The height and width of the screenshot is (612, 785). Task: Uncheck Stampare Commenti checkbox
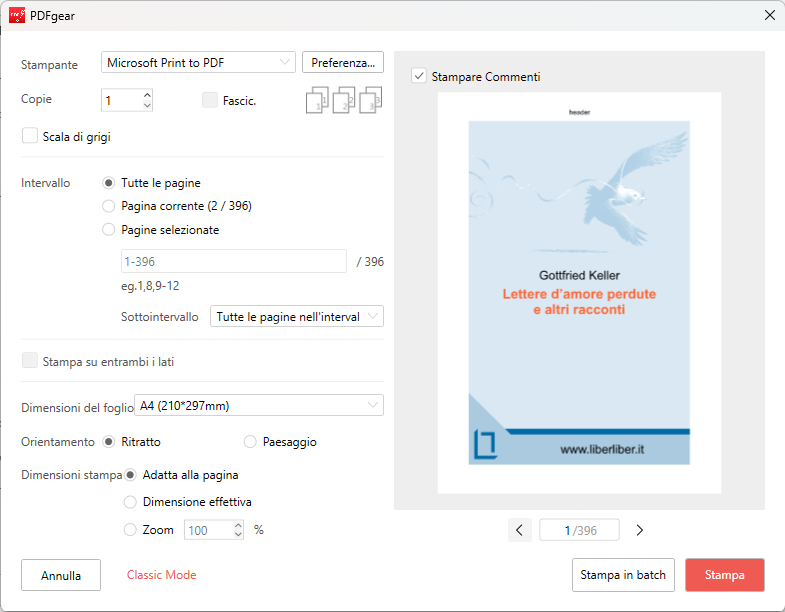pyautogui.click(x=419, y=76)
